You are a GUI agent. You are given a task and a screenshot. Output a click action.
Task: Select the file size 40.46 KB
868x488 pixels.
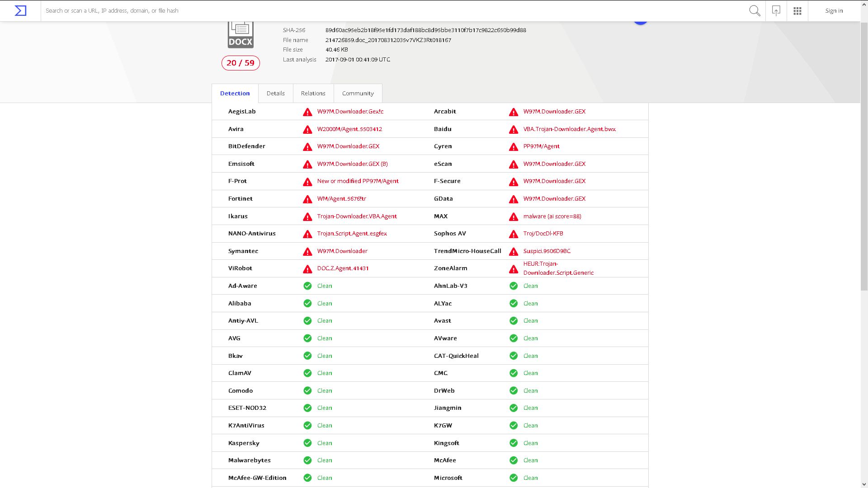click(x=337, y=50)
